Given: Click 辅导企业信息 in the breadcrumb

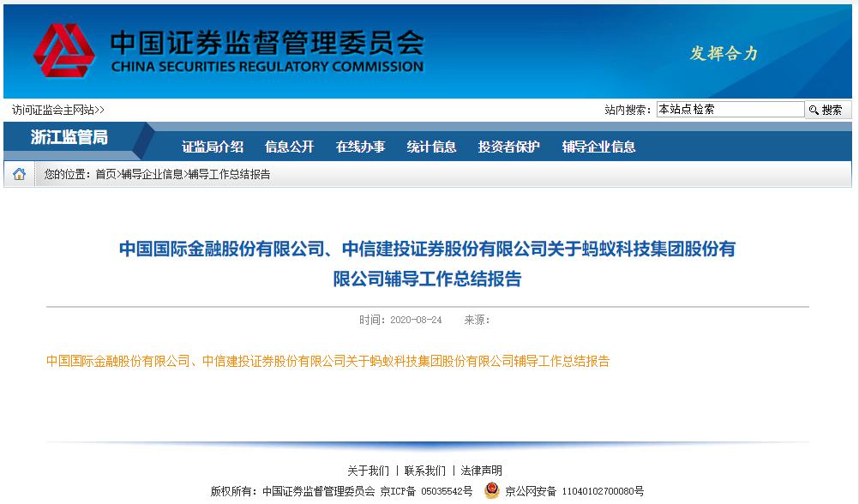Looking at the screenshot, I should click(x=153, y=174).
